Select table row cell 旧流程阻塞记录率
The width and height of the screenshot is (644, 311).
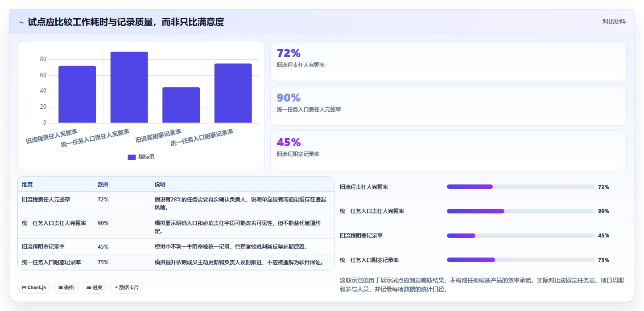[43, 246]
